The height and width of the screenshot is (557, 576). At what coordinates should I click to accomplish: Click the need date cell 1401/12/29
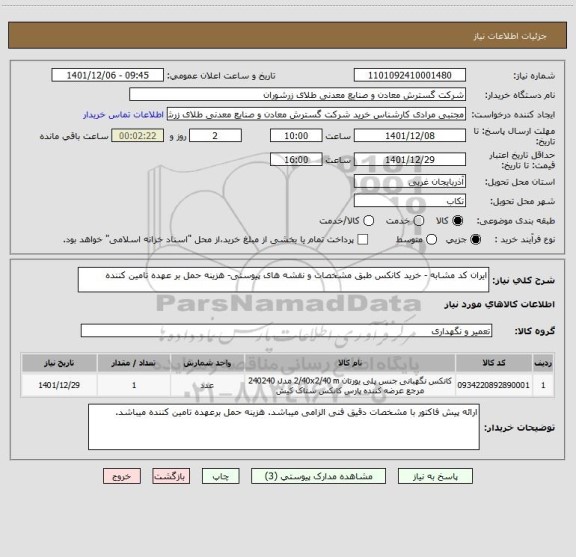tap(59, 385)
